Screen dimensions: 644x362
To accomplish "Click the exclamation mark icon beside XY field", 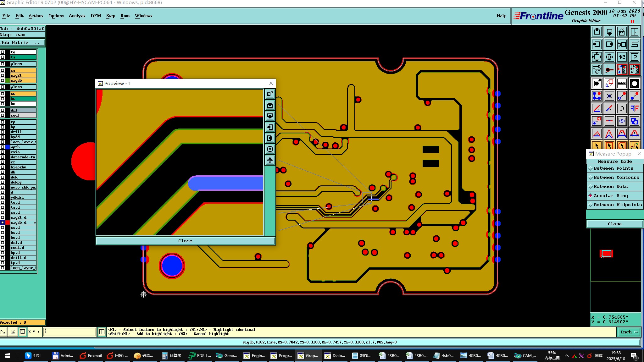I will click(x=102, y=332).
